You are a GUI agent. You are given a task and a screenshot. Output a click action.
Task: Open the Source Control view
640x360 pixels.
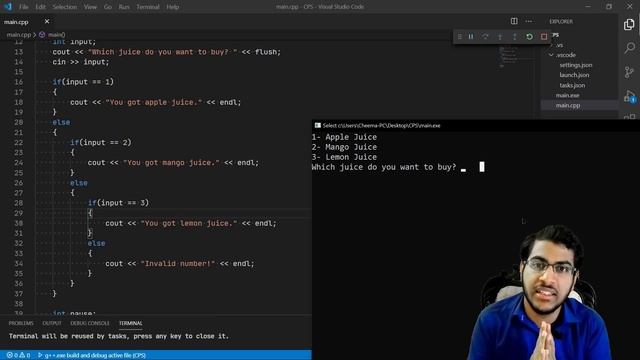(629, 72)
